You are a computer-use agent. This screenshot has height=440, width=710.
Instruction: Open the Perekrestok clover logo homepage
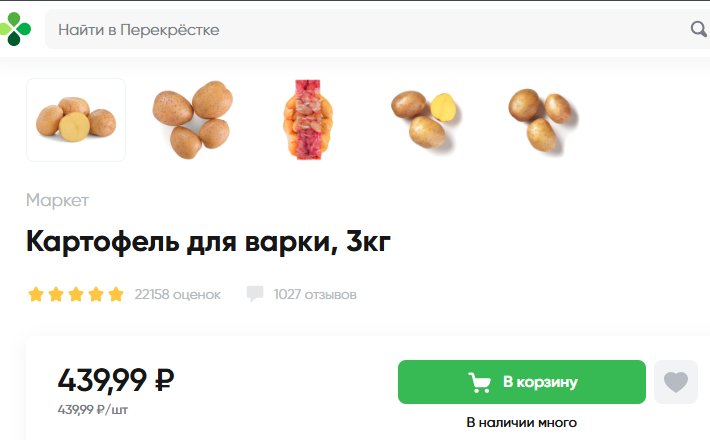tap(14, 29)
